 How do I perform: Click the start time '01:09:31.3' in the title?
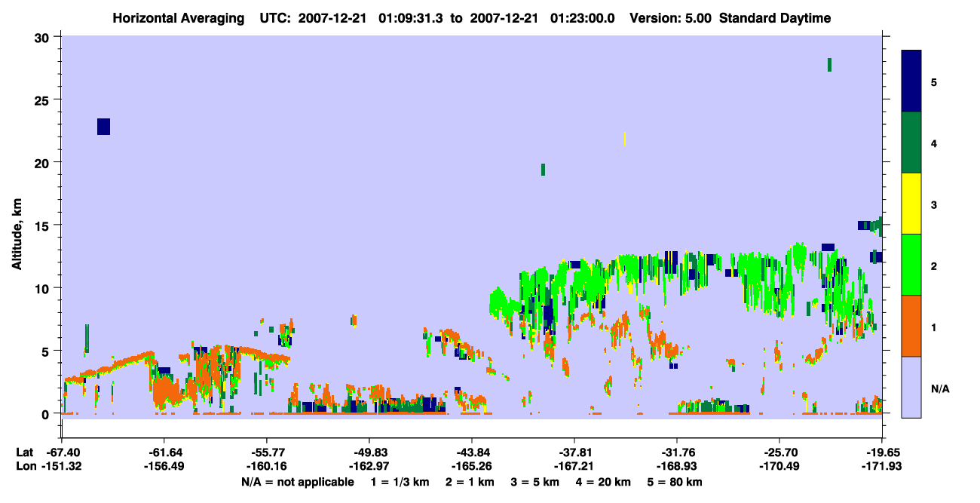pos(412,18)
